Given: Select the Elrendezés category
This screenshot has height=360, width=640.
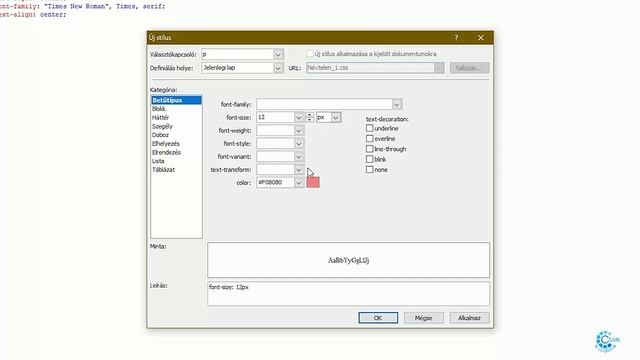Looking at the screenshot, I should coord(176,152).
